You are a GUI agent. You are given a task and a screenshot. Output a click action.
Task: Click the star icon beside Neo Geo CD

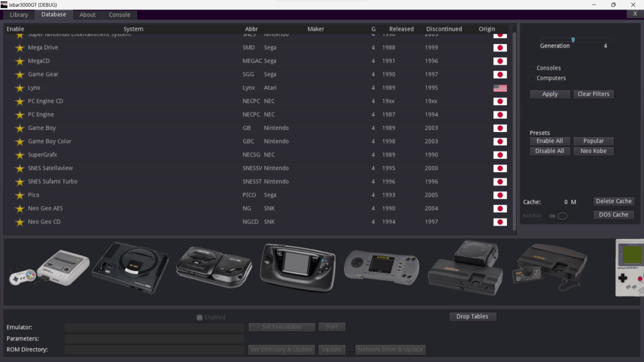(x=19, y=222)
